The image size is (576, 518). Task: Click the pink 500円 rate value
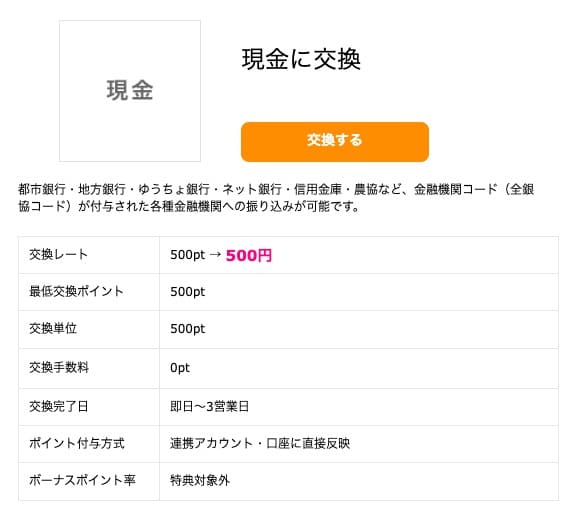[249, 255]
